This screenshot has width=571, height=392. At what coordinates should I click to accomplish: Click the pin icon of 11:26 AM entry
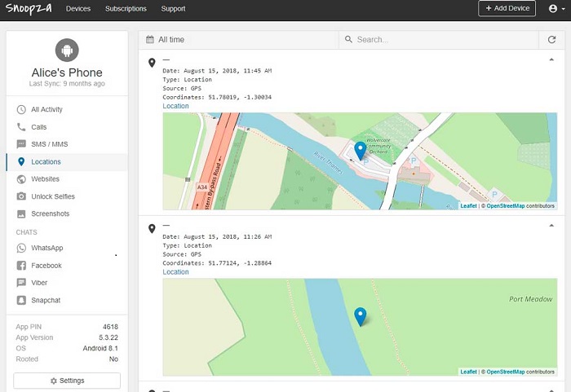pos(152,228)
